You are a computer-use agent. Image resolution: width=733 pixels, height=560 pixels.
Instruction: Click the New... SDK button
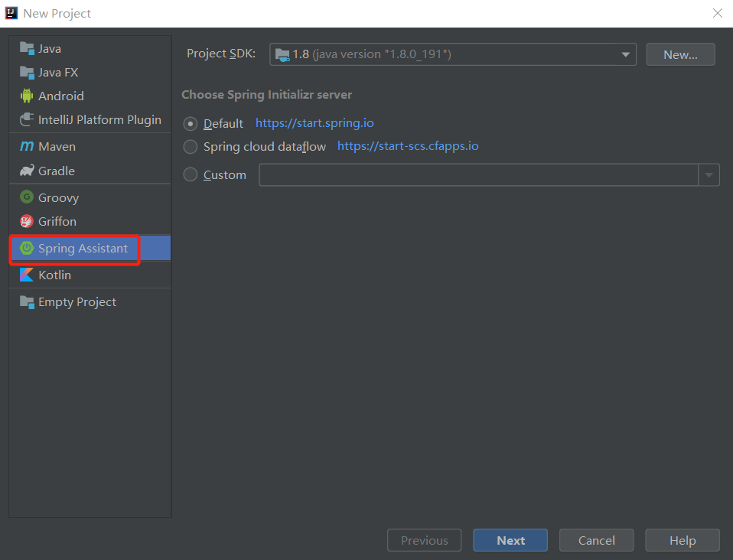coord(680,54)
